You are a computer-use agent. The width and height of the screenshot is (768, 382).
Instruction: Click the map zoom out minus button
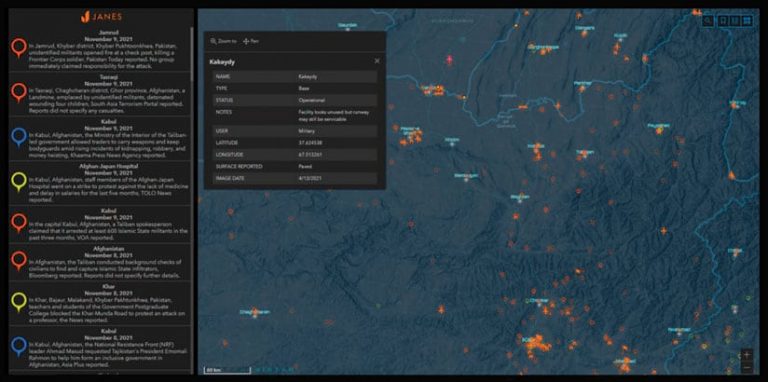(x=746, y=367)
